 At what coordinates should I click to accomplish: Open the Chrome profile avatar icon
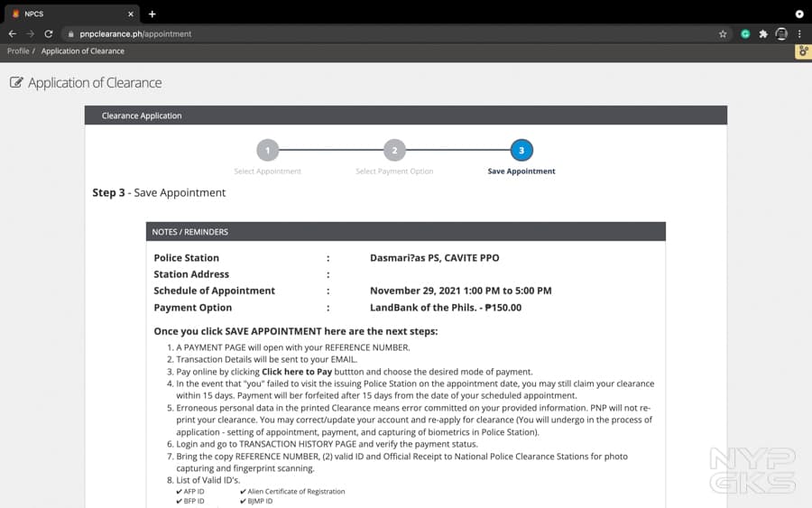[781, 33]
